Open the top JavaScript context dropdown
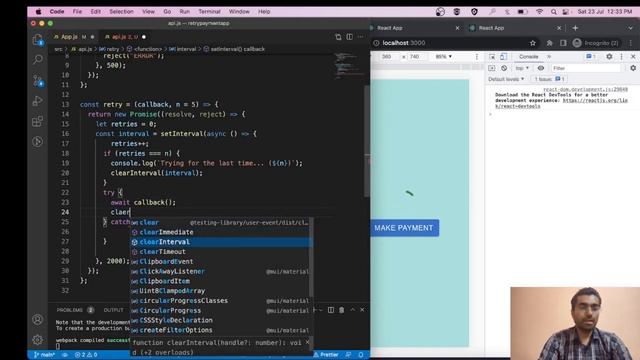The height and width of the screenshot is (360, 640). [x=522, y=68]
